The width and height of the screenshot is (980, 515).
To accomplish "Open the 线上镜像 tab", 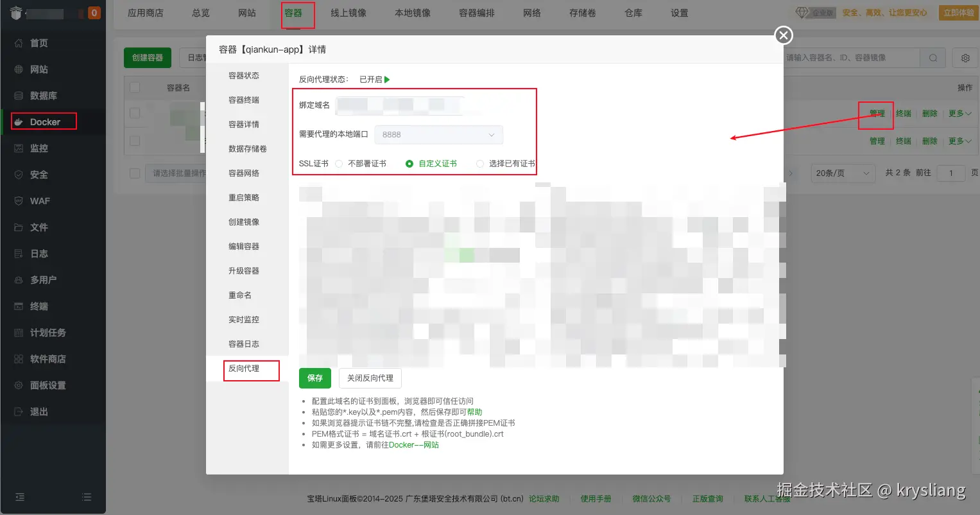I will tap(348, 13).
